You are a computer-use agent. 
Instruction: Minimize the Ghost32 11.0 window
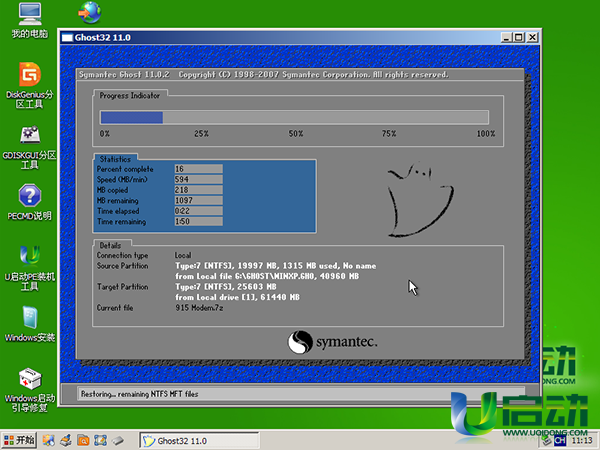pos(506,38)
